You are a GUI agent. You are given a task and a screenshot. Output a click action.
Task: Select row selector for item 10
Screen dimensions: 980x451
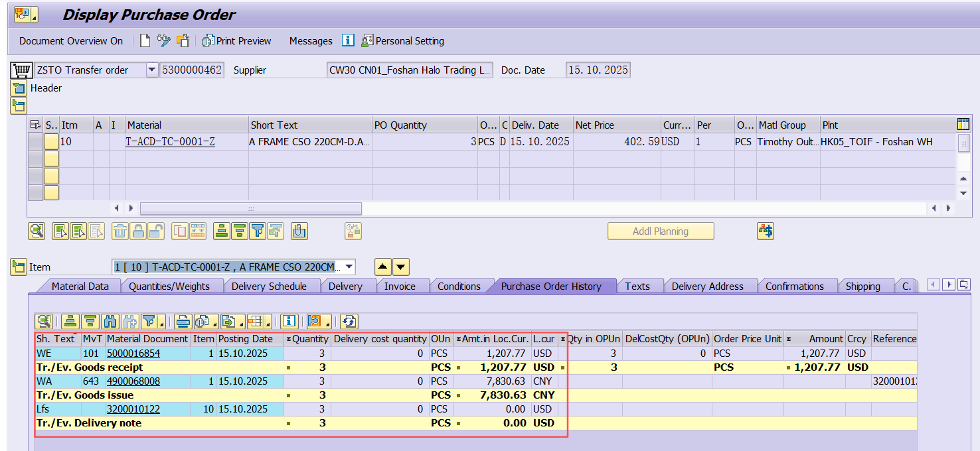tap(35, 142)
